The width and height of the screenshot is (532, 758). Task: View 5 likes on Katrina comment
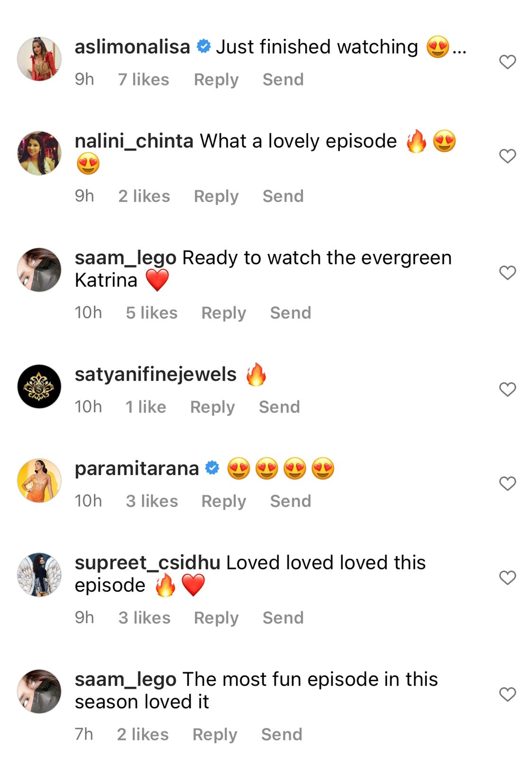pyautogui.click(x=151, y=313)
